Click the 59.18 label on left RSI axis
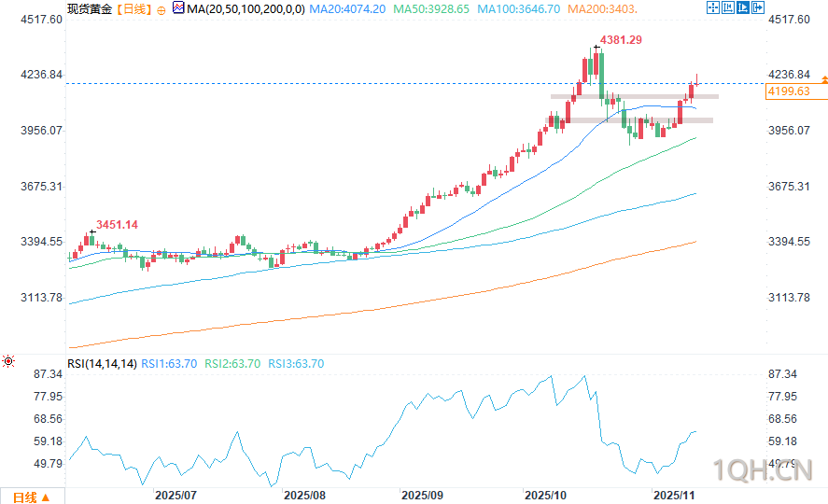 pos(48,441)
